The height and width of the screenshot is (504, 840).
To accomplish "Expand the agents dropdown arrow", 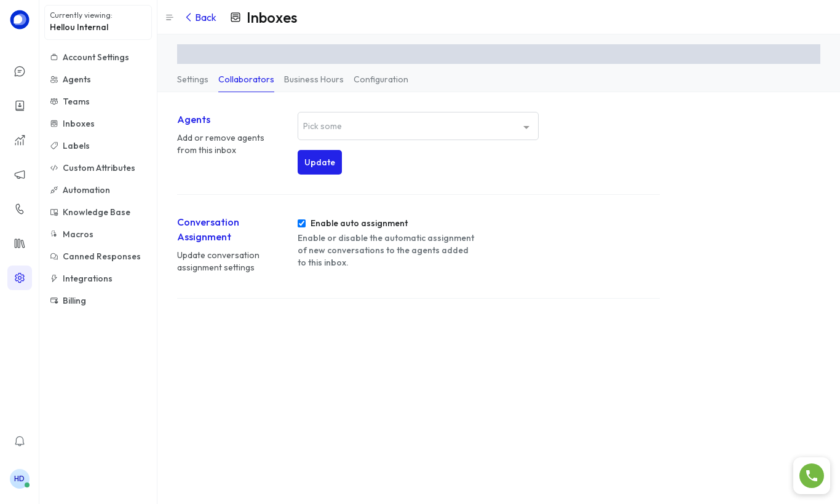I will 526,127.
